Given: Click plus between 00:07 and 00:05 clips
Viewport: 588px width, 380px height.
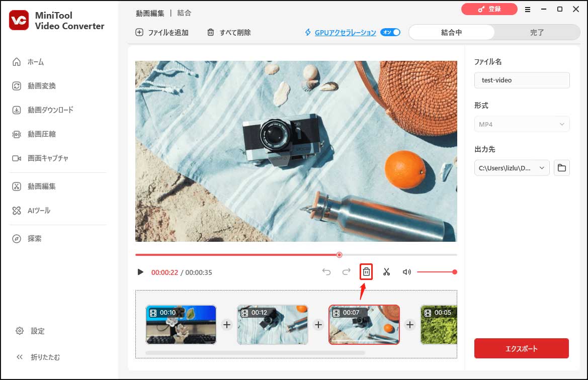Looking at the screenshot, I should [410, 325].
